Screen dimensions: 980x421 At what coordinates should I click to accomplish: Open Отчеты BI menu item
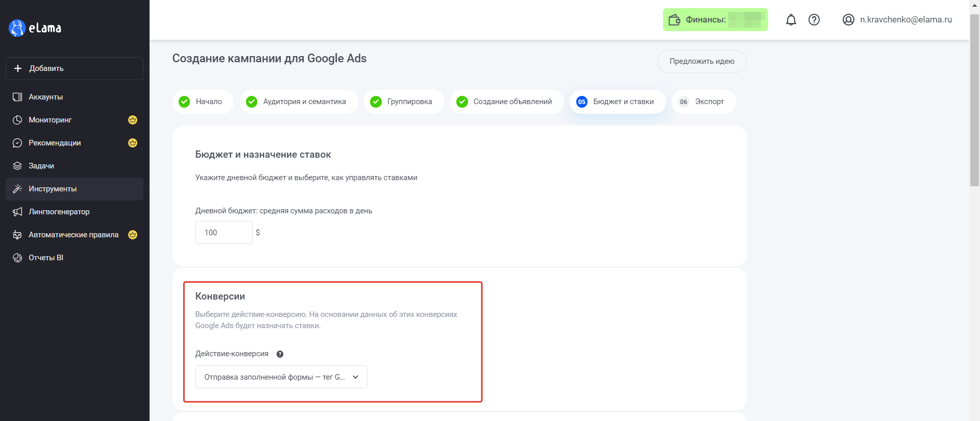(x=75, y=258)
